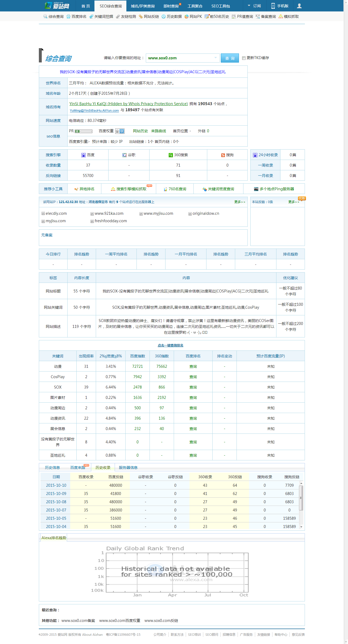Open YinSi BaoHu Yi KaiQi whois link

[129, 104]
